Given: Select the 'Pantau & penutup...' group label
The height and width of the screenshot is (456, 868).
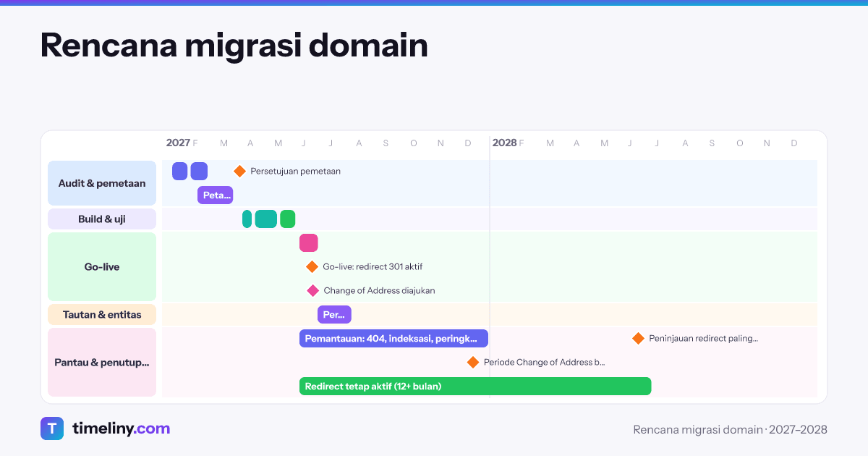Looking at the screenshot, I should [102, 362].
